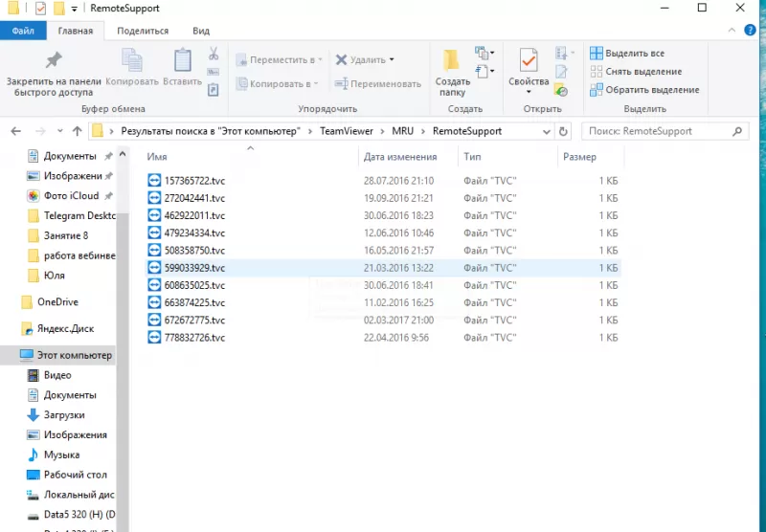
Task: Click Результаты поиска breadcrumb segment
Action: click(210, 131)
